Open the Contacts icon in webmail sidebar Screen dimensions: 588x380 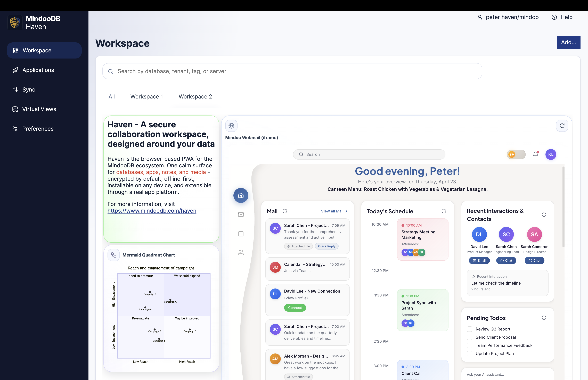pos(241,252)
